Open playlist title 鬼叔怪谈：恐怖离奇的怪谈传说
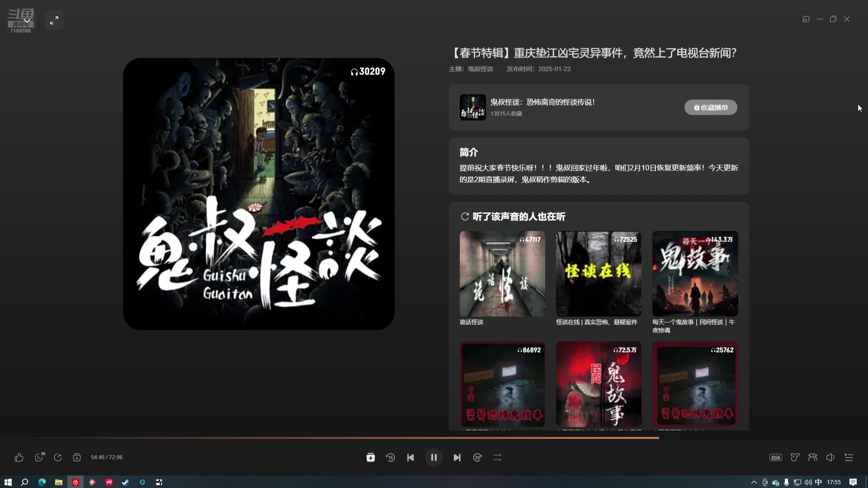 click(542, 102)
